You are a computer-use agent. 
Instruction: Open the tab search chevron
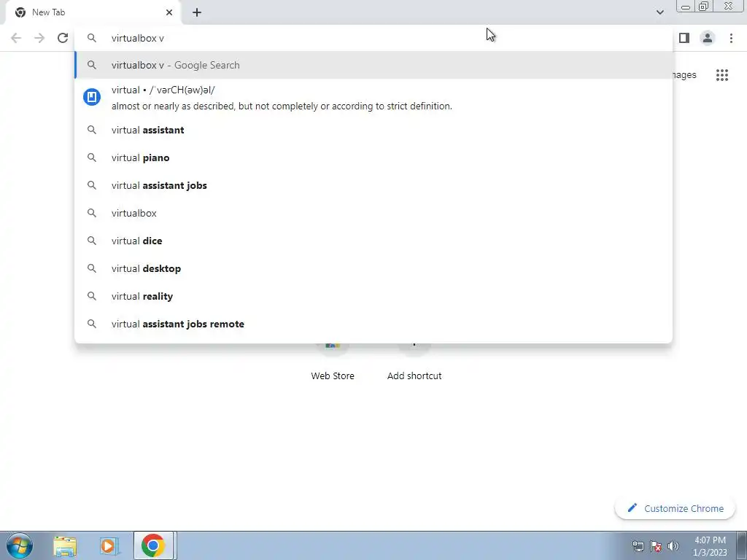point(659,12)
